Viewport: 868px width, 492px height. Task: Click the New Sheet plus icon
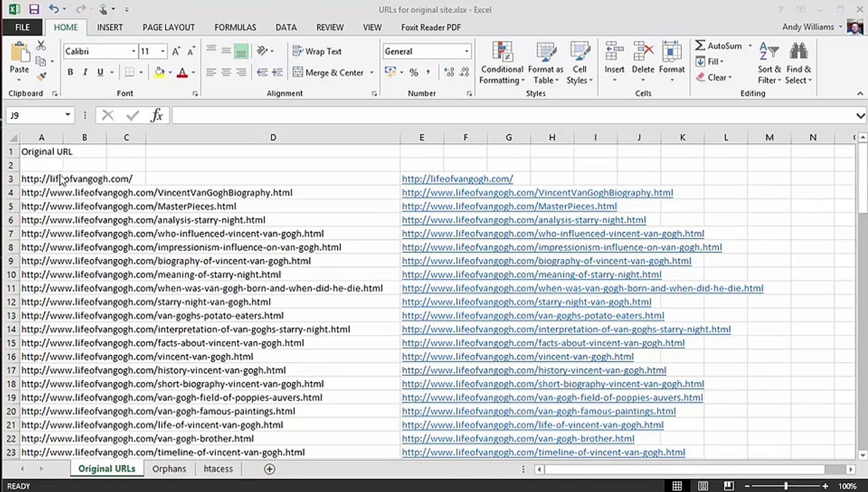(269, 469)
